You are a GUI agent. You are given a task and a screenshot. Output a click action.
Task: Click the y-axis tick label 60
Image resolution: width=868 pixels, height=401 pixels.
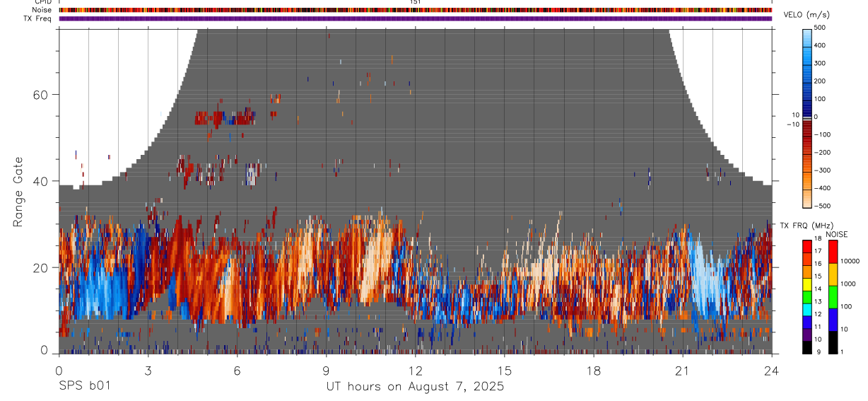point(40,95)
